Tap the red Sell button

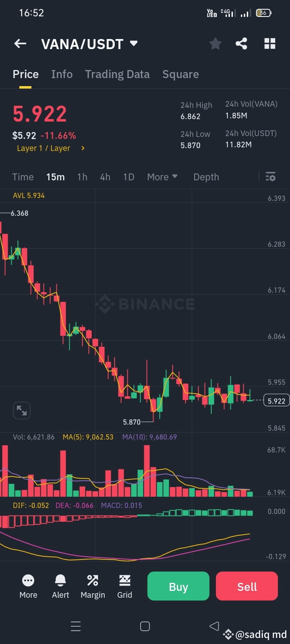(246, 586)
